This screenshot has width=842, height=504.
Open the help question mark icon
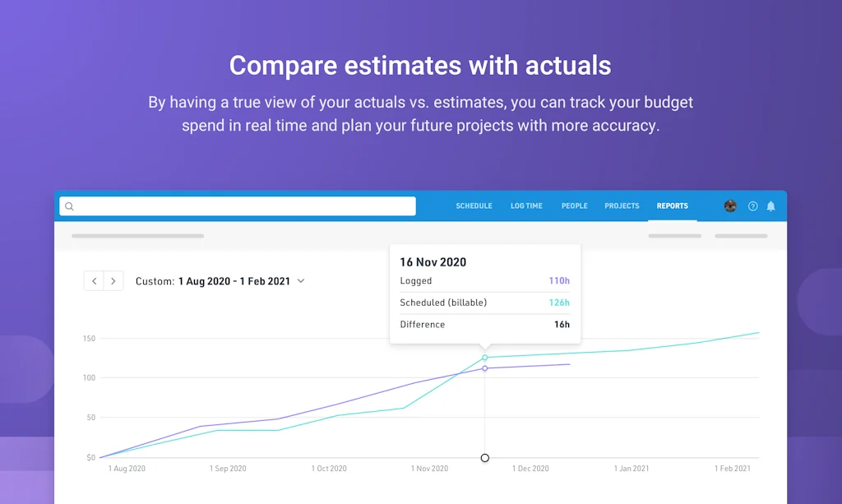[753, 206]
